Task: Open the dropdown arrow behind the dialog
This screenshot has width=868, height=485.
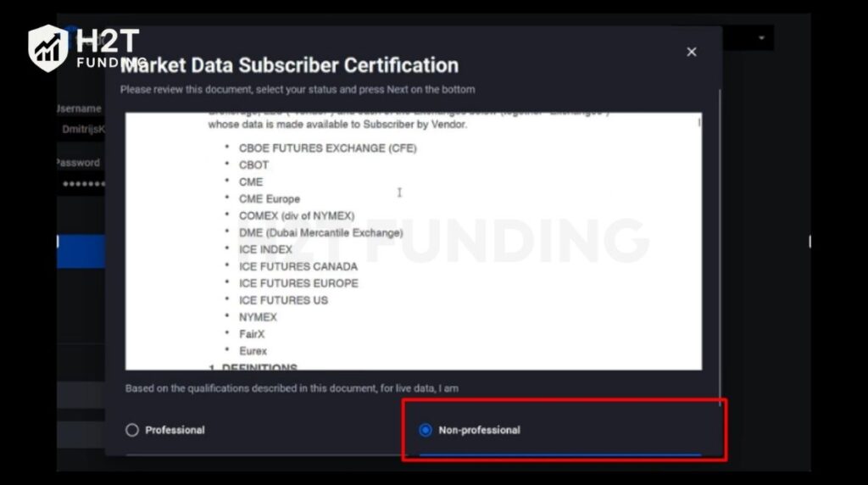Action: click(762, 37)
